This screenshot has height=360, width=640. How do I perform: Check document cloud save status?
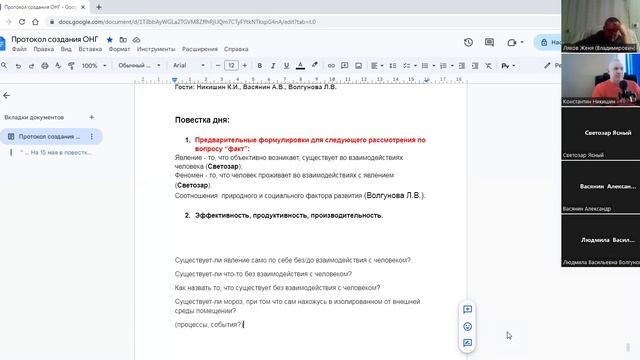click(137, 40)
